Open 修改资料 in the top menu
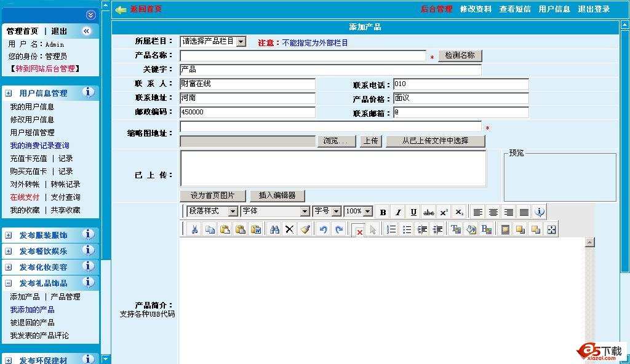 [476, 9]
